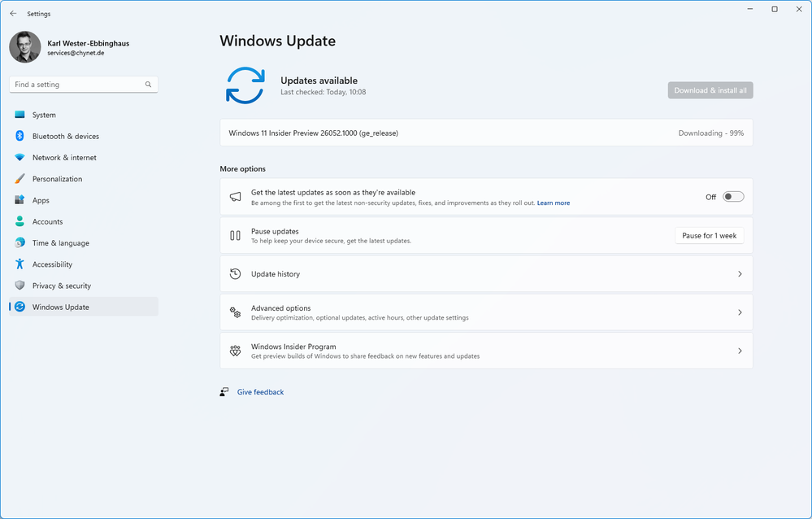The image size is (812, 519).
Task: Click Last checked: Today, 10:08 text
Action: [323, 92]
